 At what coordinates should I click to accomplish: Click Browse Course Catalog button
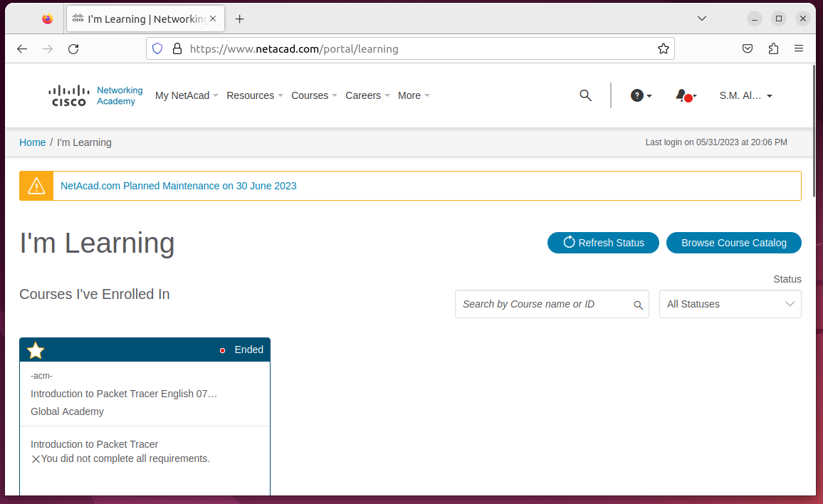pos(734,243)
